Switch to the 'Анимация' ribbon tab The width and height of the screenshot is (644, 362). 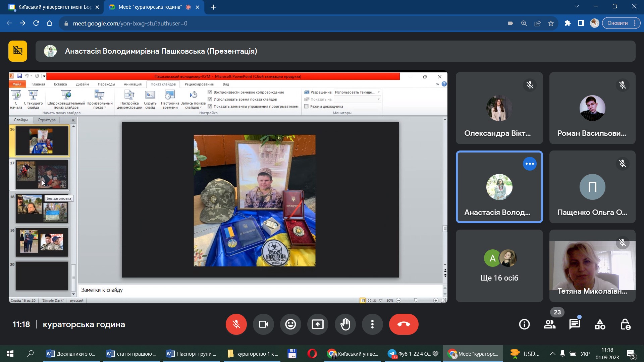pyautogui.click(x=132, y=84)
